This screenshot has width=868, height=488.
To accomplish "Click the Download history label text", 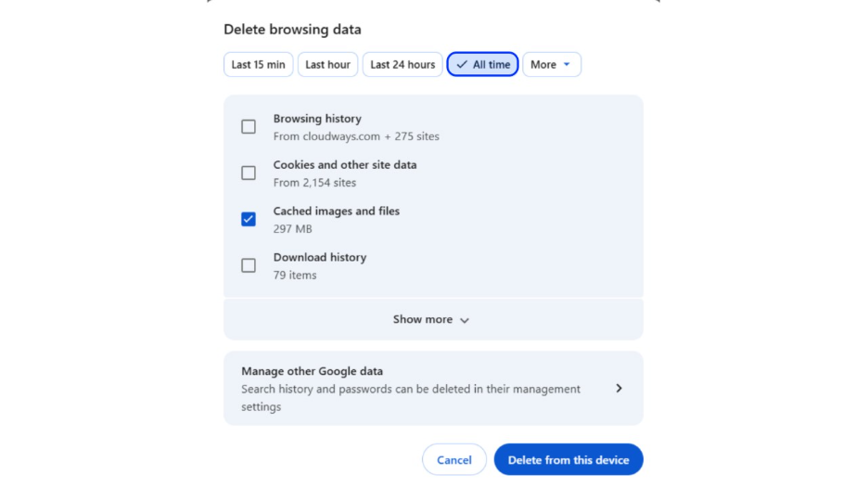I will (319, 257).
